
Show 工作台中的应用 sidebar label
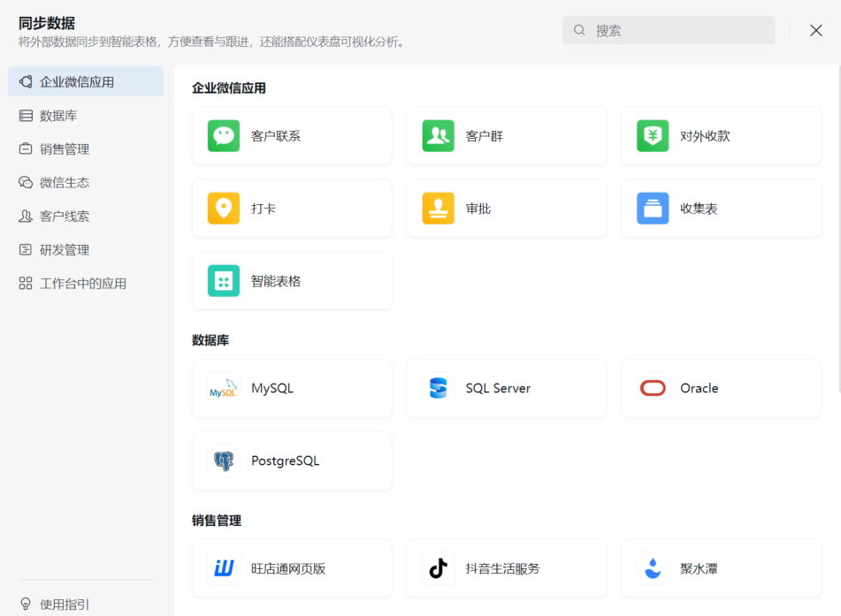click(83, 284)
